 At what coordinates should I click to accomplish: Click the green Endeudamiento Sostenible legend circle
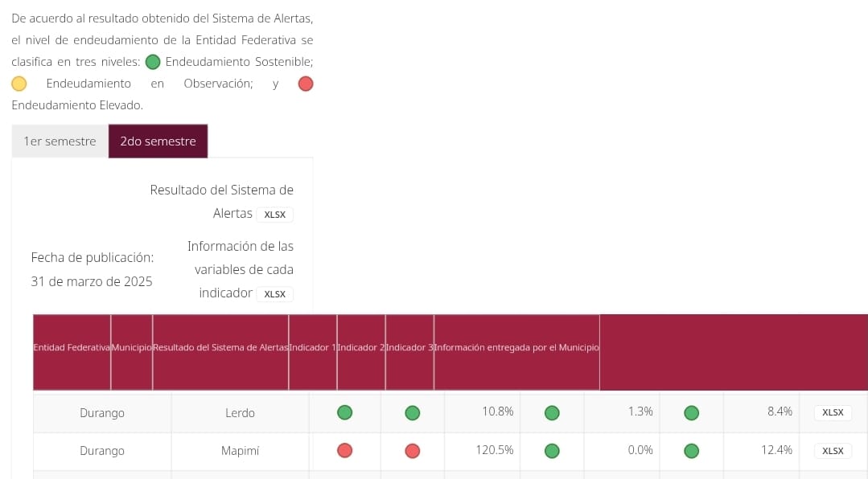pyautogui.click(x=153, y=62)
